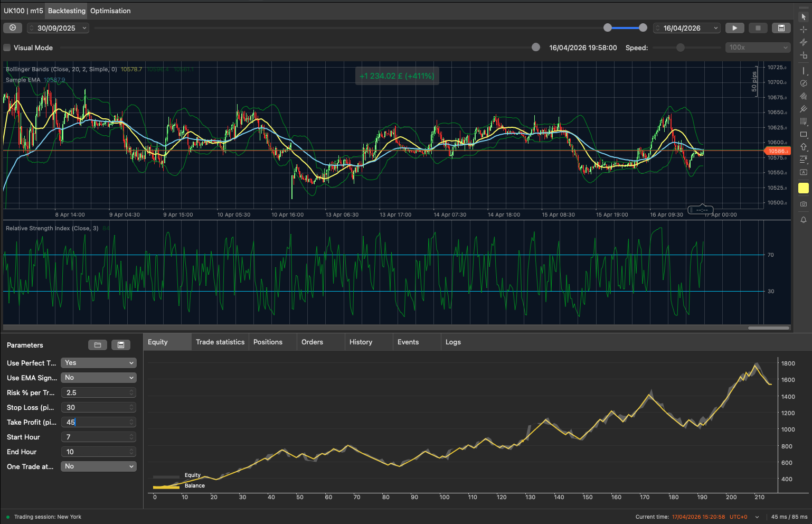Start the backtest with play button
This screenshot has height=524, width=812.
click(x=734, y=28)
